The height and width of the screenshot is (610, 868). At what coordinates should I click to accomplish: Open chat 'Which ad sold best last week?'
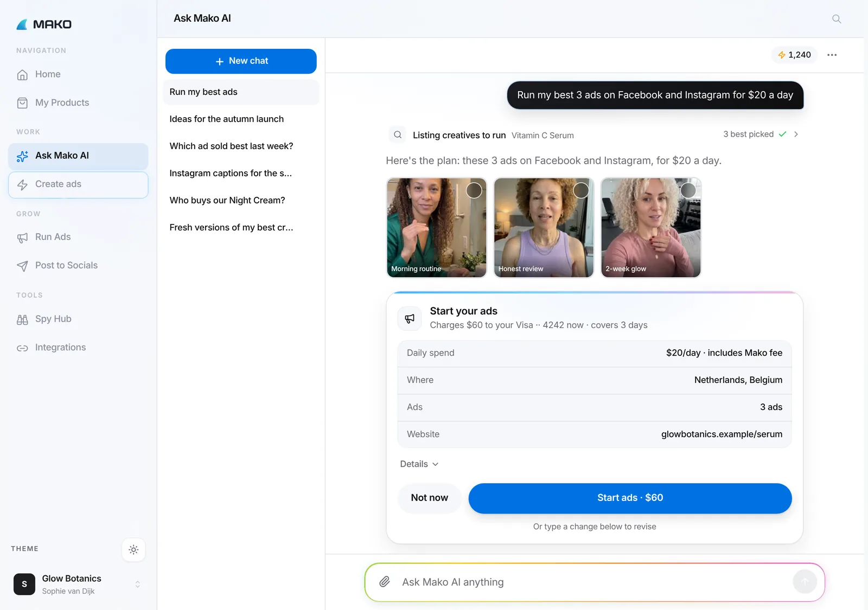(241, 146)
